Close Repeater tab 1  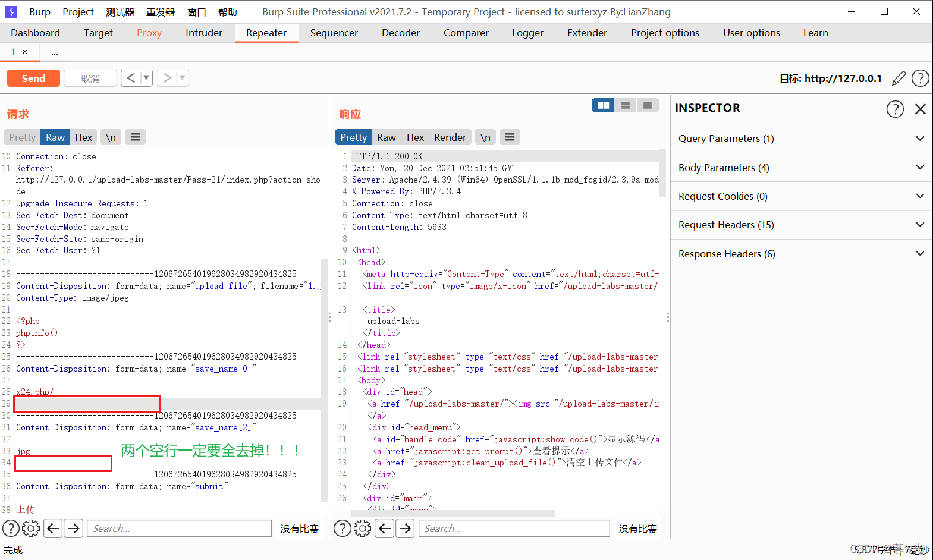[25, 52]
